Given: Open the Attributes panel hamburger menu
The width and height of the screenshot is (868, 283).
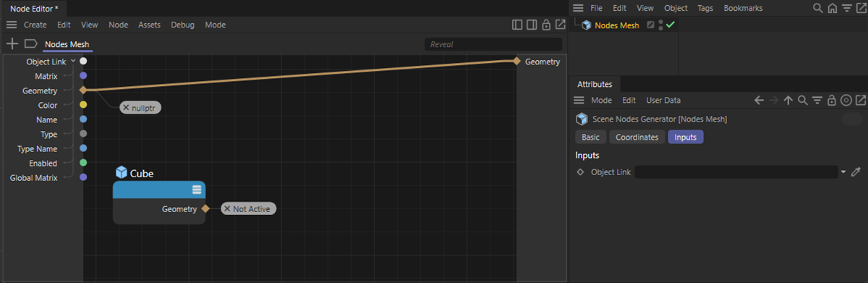Looking at the screenshot, I should [x=579, y=100].
